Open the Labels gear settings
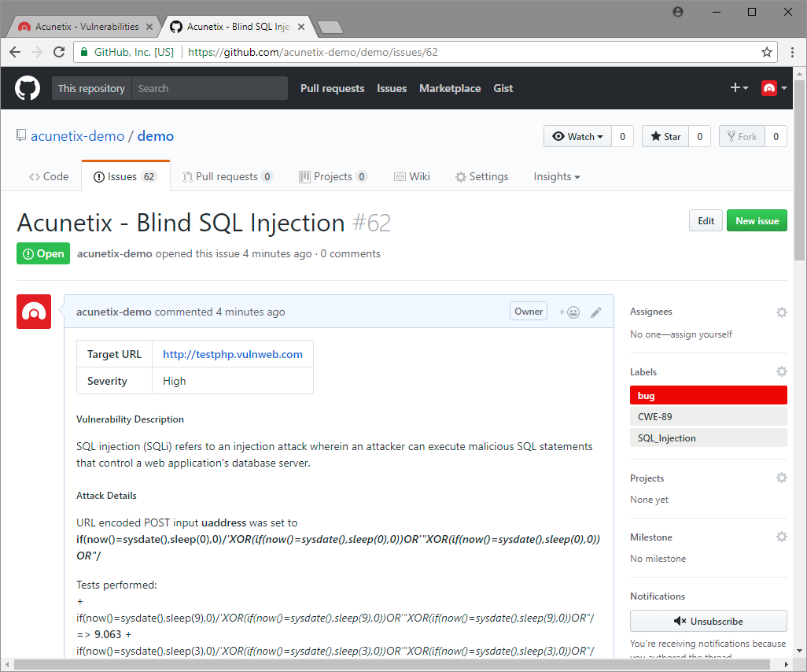This screenshot has height=672, width=807. 781,371
